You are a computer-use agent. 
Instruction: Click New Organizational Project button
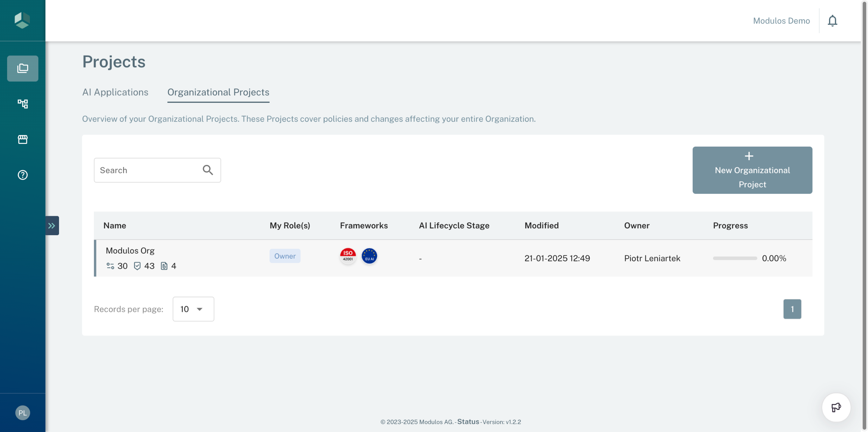[752, 170]
